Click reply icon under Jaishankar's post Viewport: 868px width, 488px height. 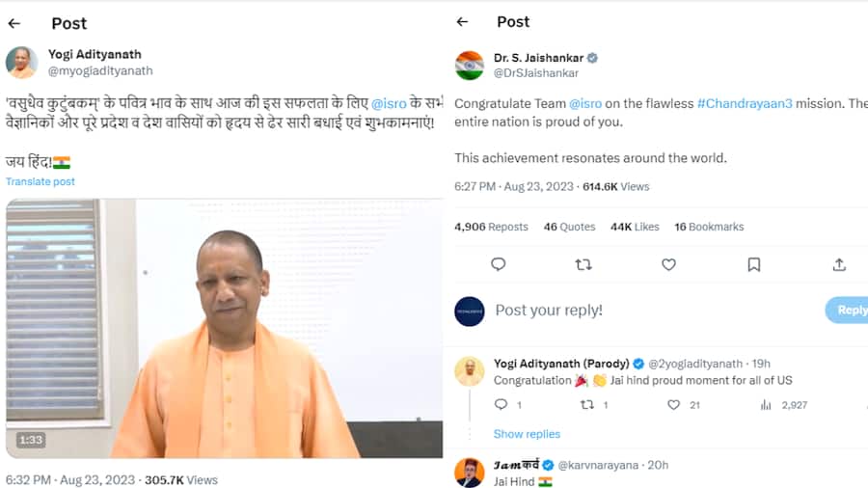pos(498,264)
